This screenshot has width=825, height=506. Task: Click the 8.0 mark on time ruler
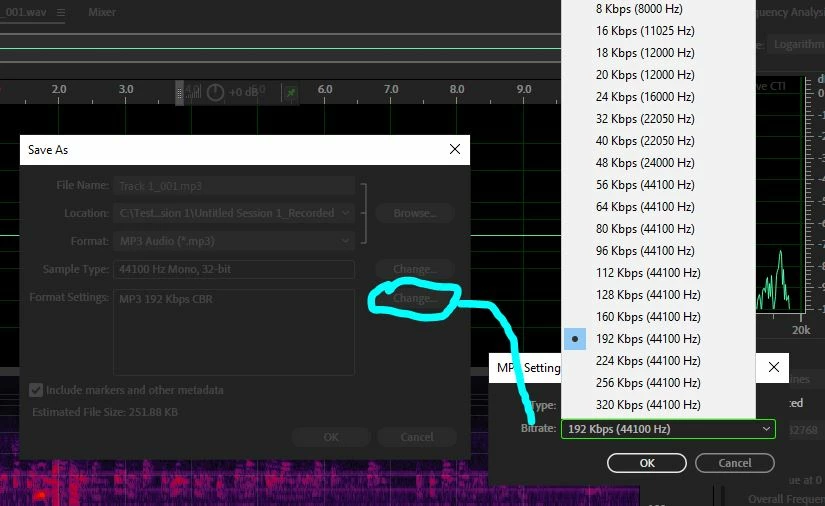[457, 89]
